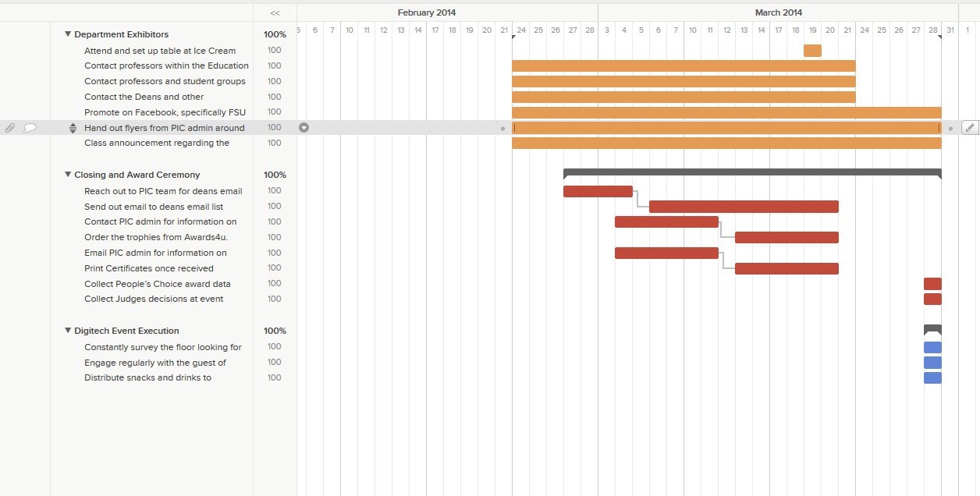Select the March 2014 month header

[778, 12]
